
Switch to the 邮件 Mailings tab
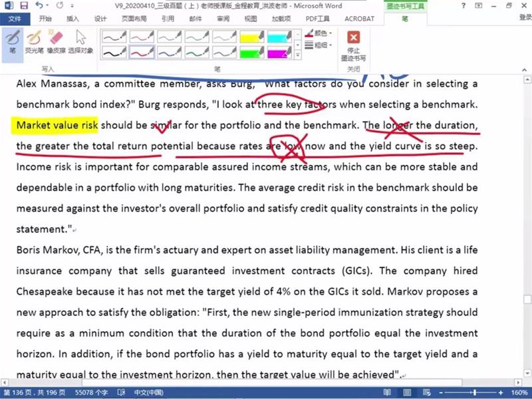coord(196,19)
